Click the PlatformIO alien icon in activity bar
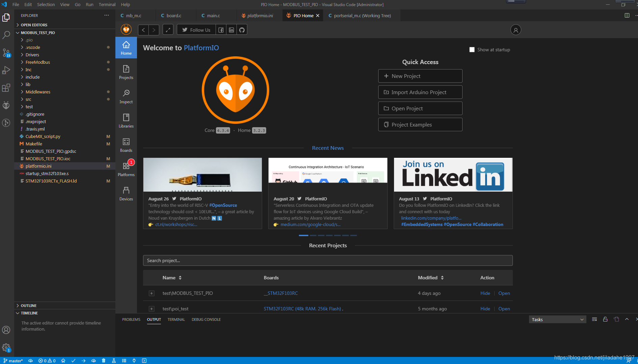This screenshot has width=638, height=364. [x=6, y=105]
